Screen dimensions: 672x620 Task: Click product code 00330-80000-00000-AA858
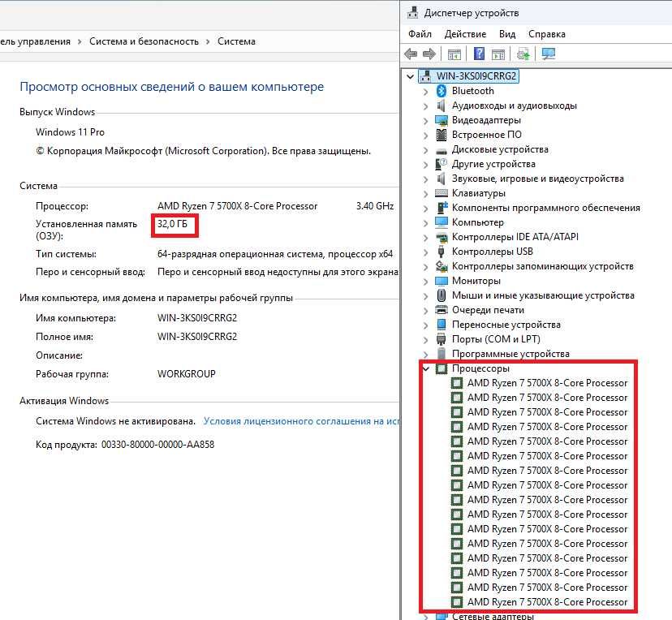click(157, 445)
